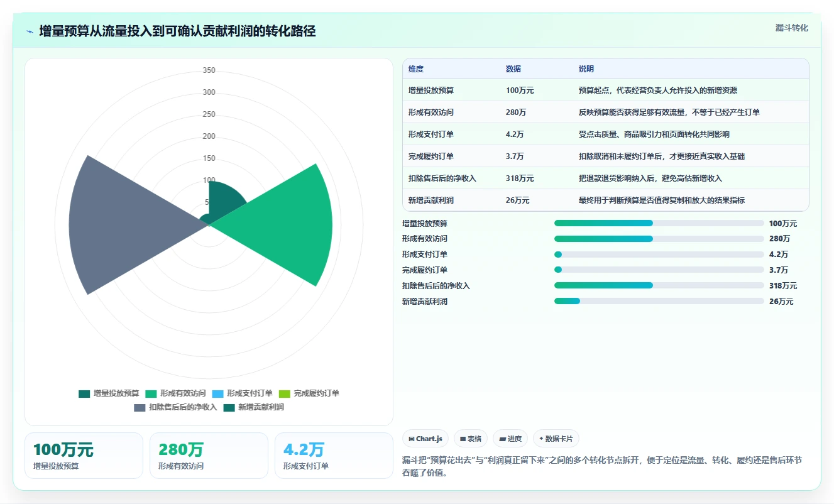Viewport: 834px width, 504px height.
Task: Click description starting 扣除取消和未履约
Action: [x=662, y=156]
